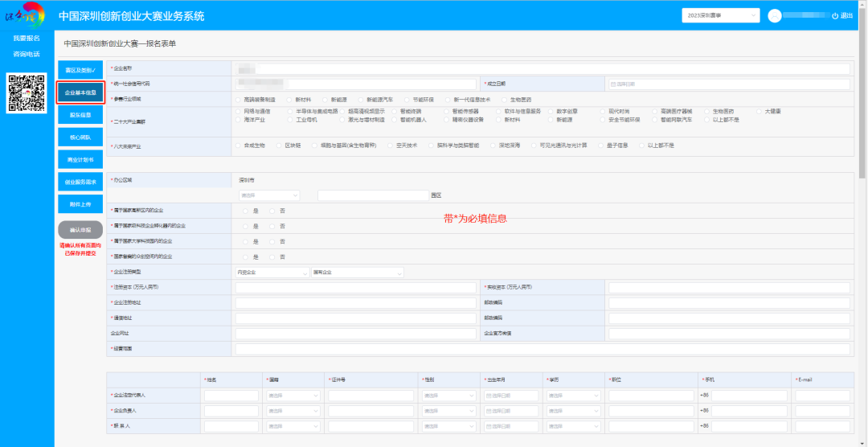Select 空天技术 future industry radio

coord(391,146)
